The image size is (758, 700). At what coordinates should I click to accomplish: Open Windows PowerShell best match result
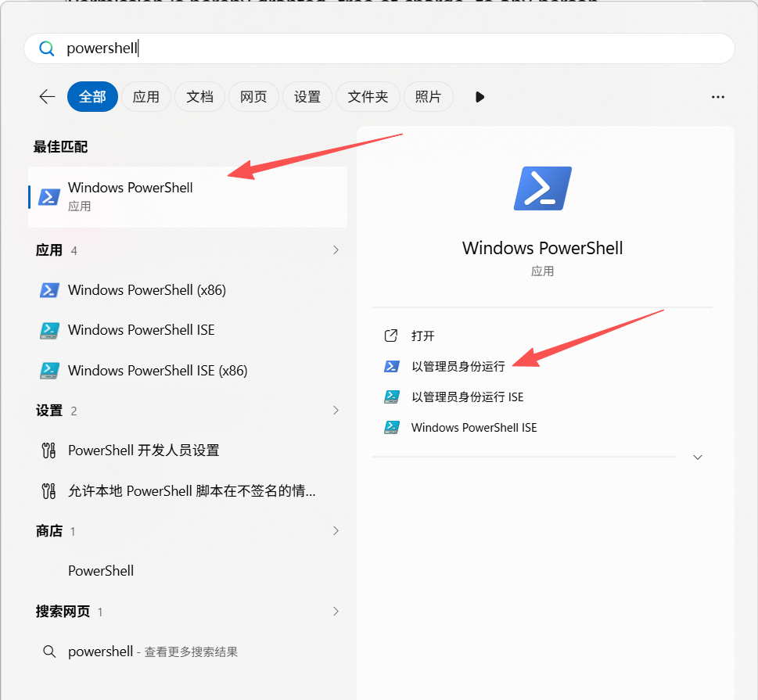(x=188, y=197)
